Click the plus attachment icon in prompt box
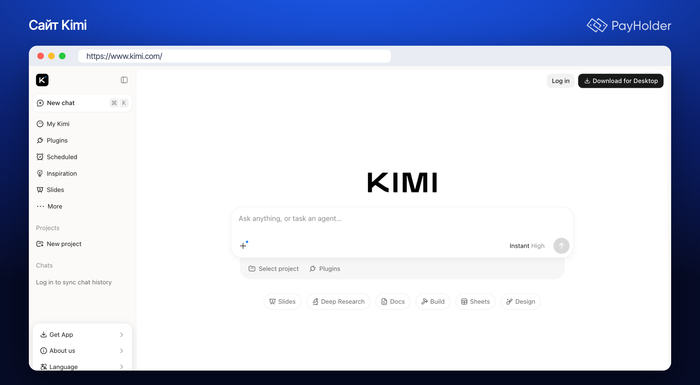The width and height of the screenshot is (700, 385). tap(244, 245)
